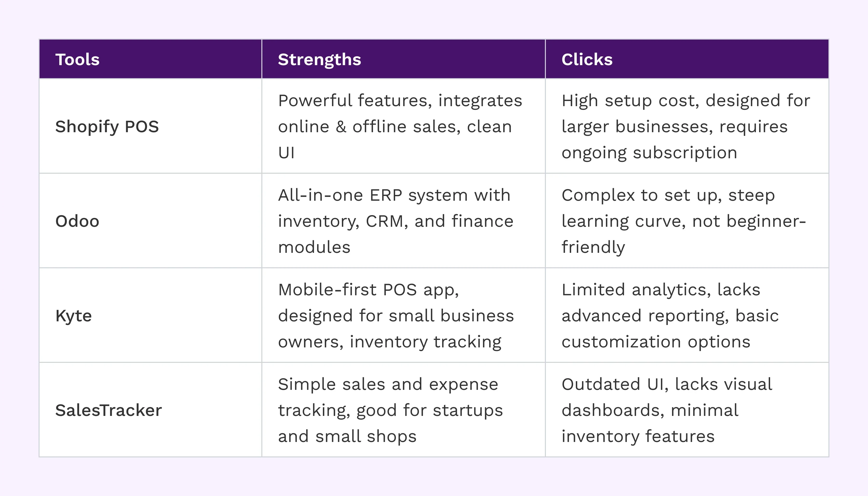Viewport: 868px width, 496px height.
Task: Select the Shopify POS tool name cell
Action: pyautogui.click(x=107, y=126)
